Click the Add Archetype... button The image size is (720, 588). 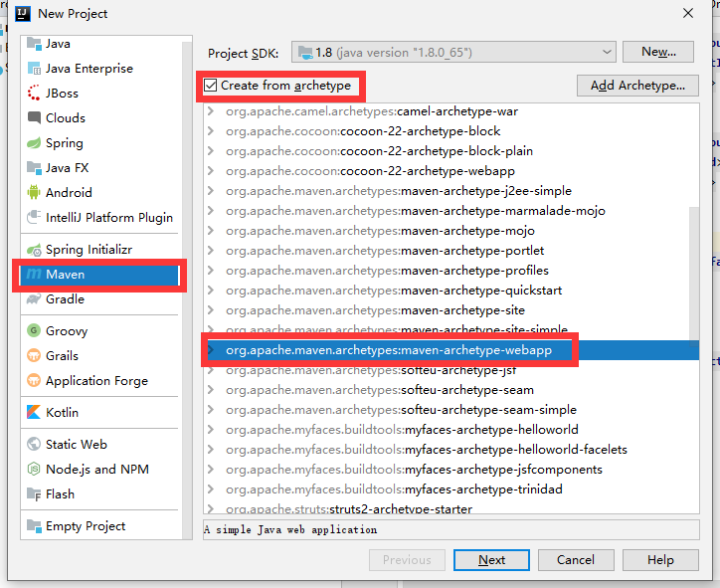[637, 86]
